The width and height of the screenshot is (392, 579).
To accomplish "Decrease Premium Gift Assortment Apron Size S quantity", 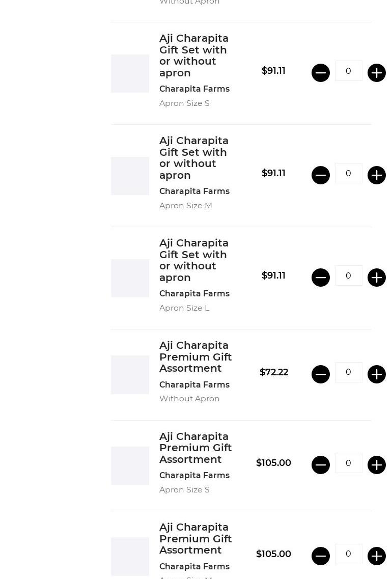I will 321,465.
